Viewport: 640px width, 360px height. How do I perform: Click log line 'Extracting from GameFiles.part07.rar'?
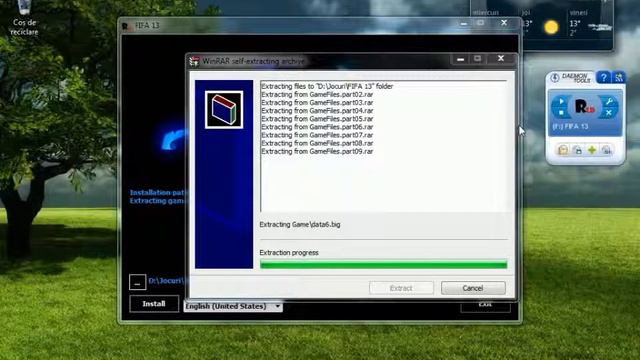coord(317,135)
